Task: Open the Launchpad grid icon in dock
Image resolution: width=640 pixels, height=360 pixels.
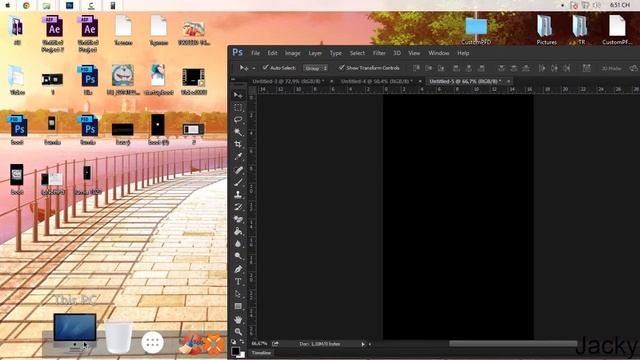Action: [x=153, y=342]
